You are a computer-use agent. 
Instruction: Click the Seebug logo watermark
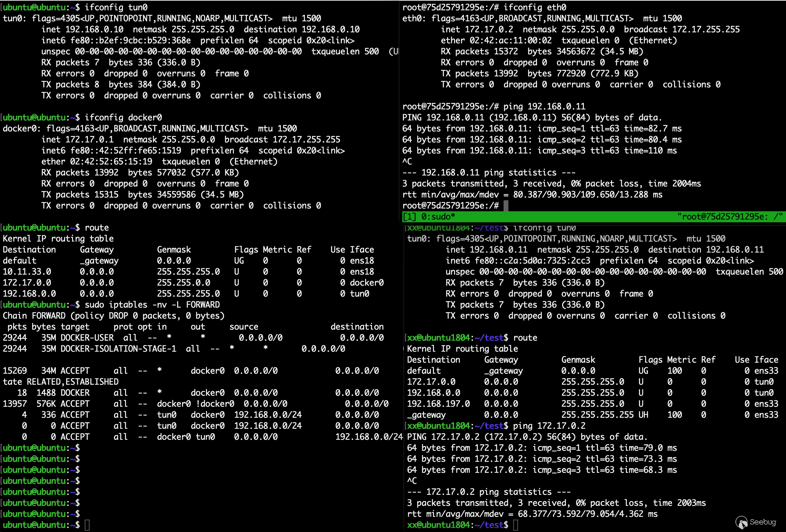(x=756, y=522)
